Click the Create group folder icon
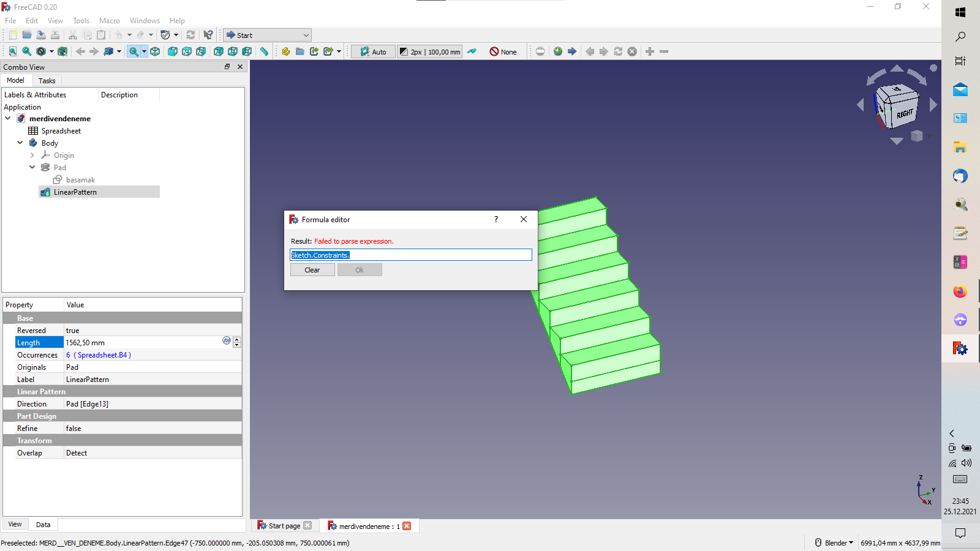Image resolution: width=980 pixels, height=551 pixels. (x=300, y=51)
